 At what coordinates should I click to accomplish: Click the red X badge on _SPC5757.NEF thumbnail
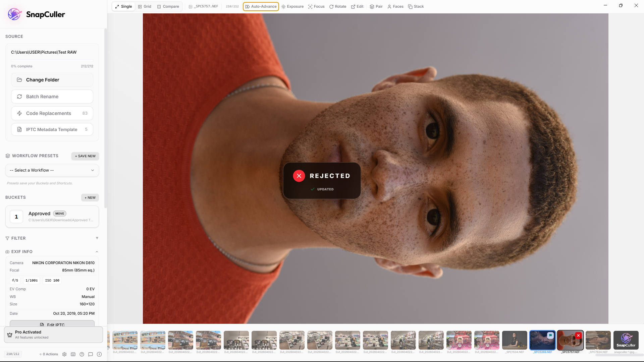click(578, 335)
